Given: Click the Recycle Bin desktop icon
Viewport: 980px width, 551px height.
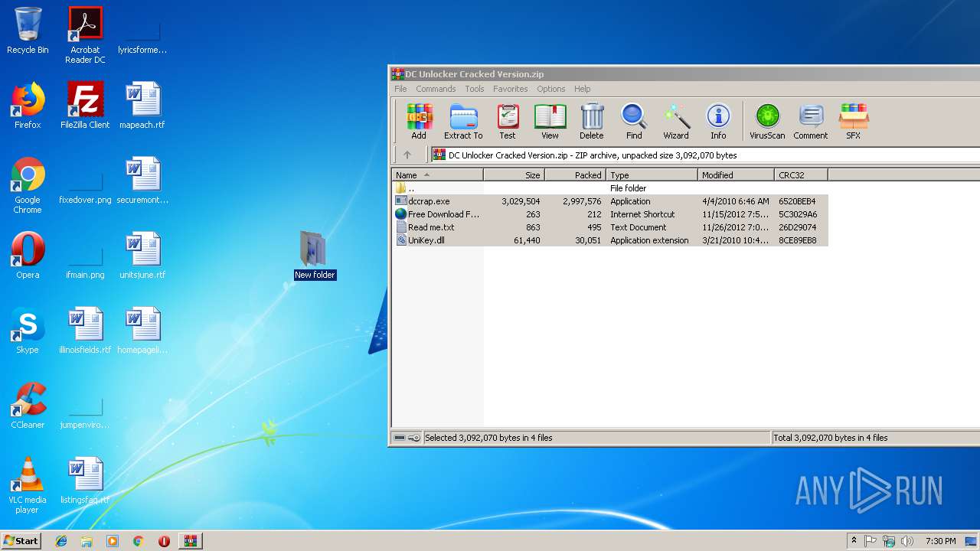Looking at the screenshot, I should click(x=28, y=31).
